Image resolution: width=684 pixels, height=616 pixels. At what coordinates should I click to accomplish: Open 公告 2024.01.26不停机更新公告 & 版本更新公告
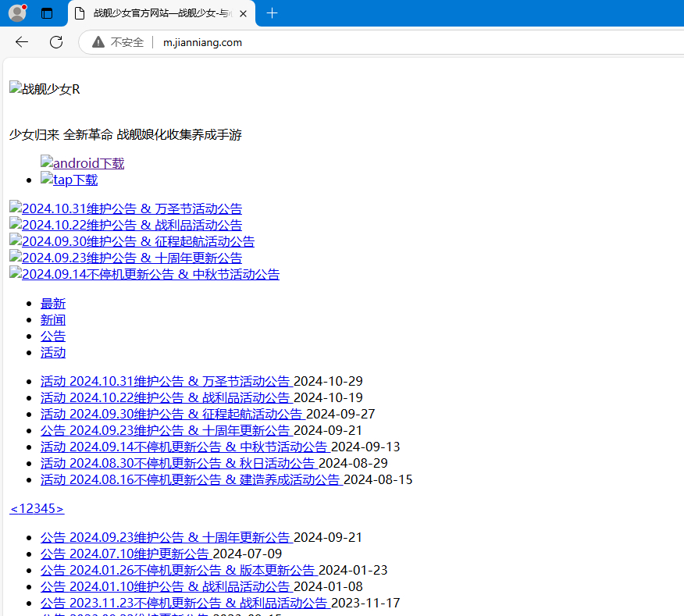coord(180,570)
